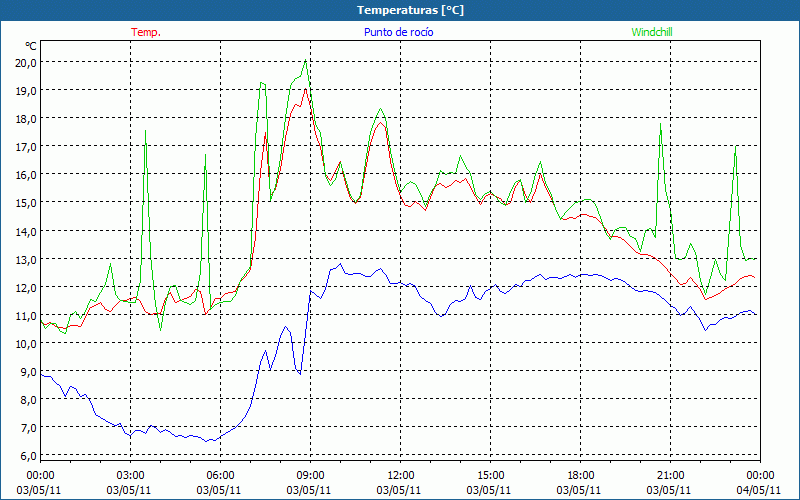Select the 18,0 y-axis value
The width and height of the screenshot is (800, 500).
(x=26, y=119)
